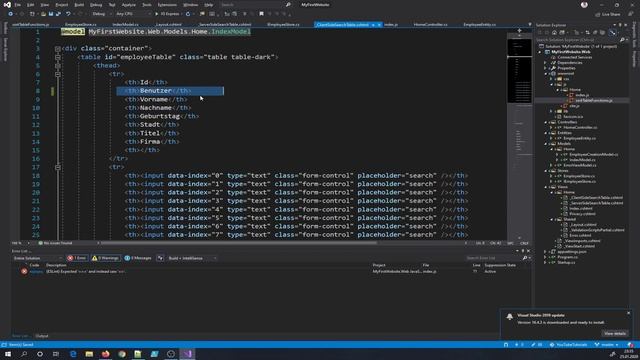Click the editor horizontal scrollbar

pyautogui.click(x=239, y=243)
